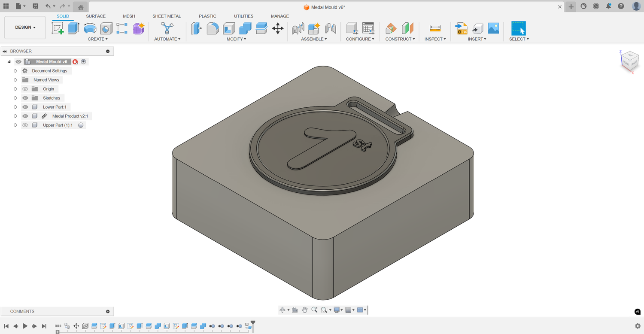644x334 pixels.
Task: Expand the Upper Part (1):1 node
Action: coord(16,125)
